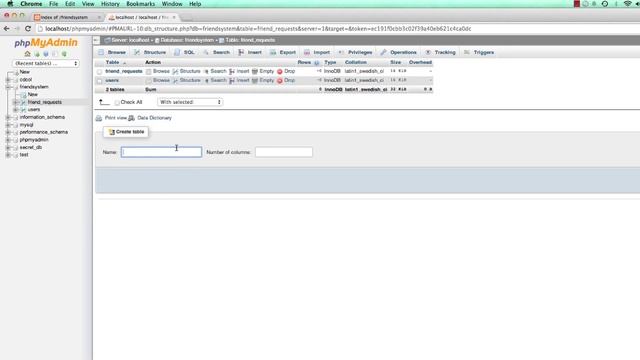Open the Triggers tab
The width and height of the screenshot is (640, 360).
click(479, 52)
